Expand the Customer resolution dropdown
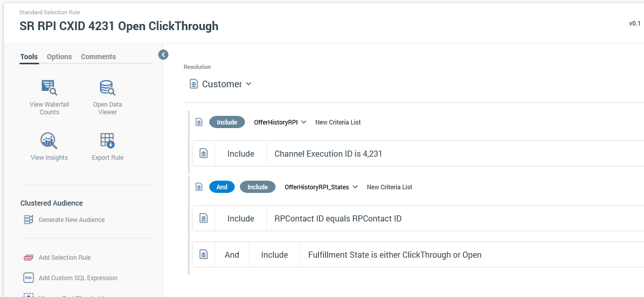The width and height of the screenshot is (644, 297). (x=249, y=84)
